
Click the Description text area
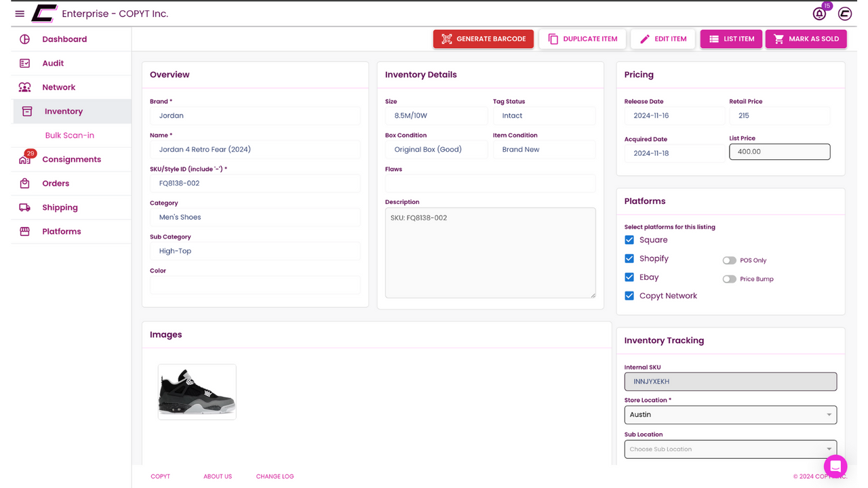[490, 253]
